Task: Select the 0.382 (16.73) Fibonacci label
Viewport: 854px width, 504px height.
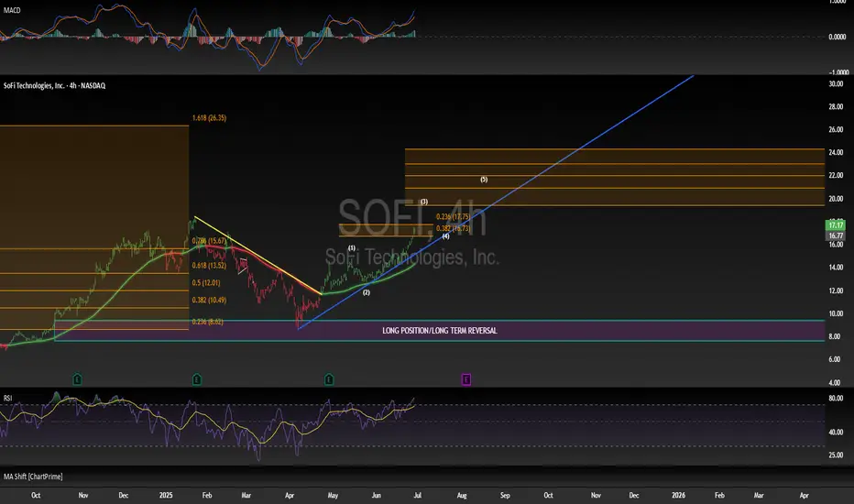Action: point(454,228)
